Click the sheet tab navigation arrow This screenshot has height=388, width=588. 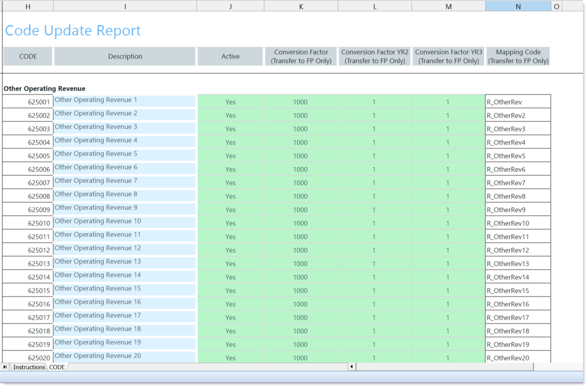coord(5,367)
